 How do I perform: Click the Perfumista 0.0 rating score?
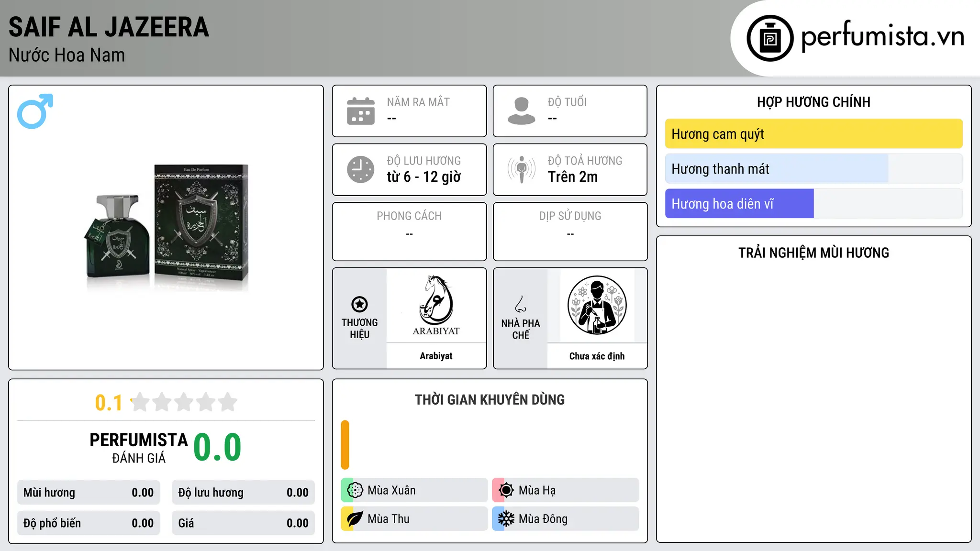pyautogui.click(x=217, y=447)
